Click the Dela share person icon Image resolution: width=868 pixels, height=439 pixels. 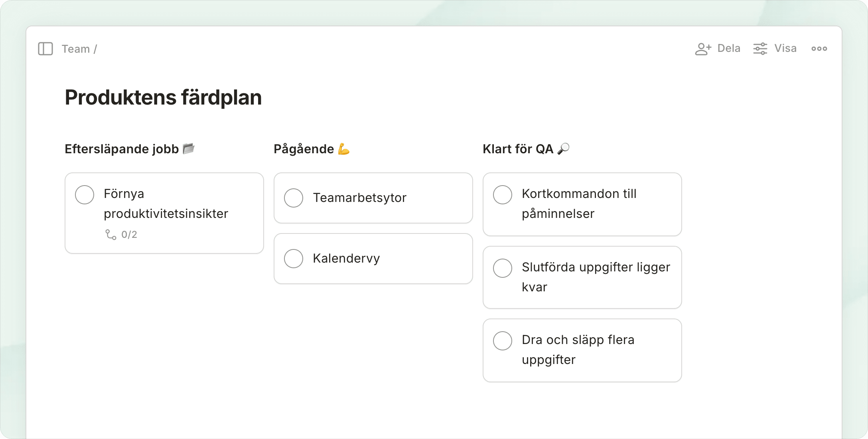[x=703, y=49]
